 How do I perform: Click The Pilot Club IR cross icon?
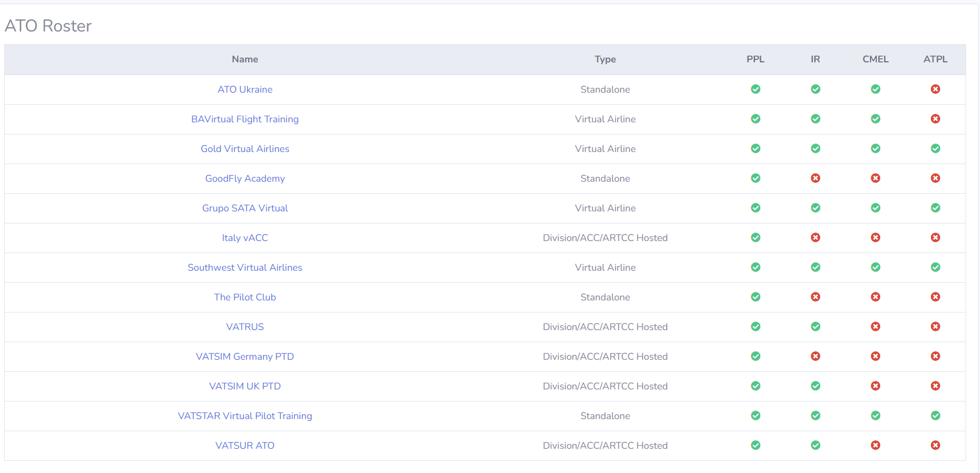816,297
